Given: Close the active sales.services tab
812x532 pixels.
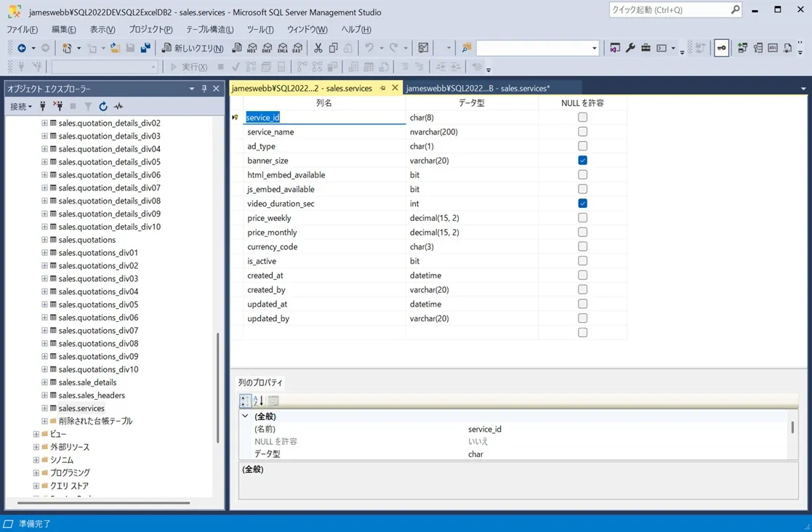Looking at the screenshot, I should click(x=395, y=88).
